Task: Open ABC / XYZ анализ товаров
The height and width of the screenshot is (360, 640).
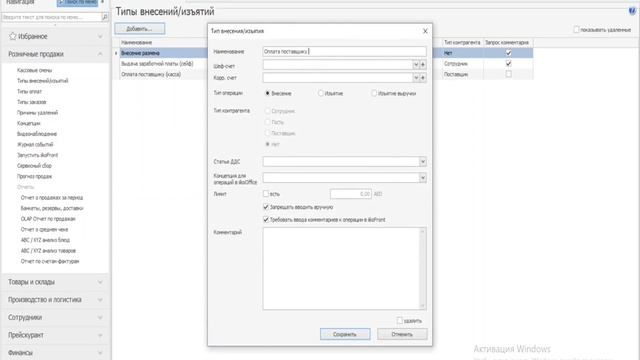Action: (48, 251)
